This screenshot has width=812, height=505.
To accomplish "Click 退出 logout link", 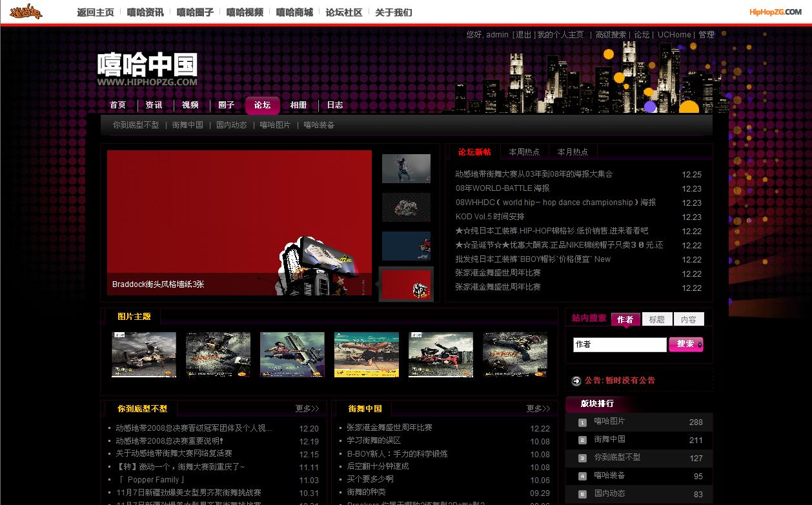I will point(523,35).
